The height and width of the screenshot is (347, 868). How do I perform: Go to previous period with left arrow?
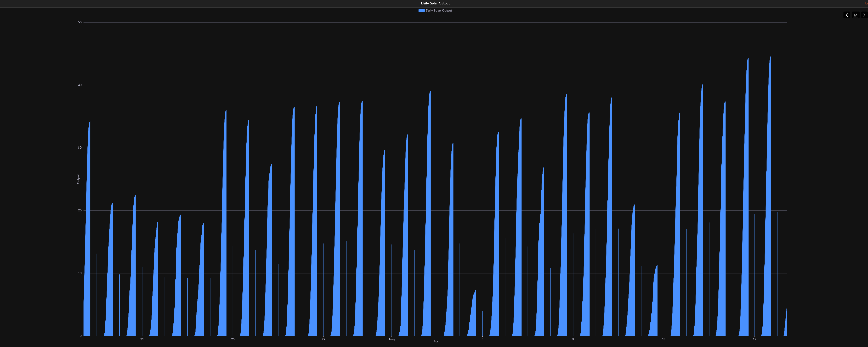point(846,15)
